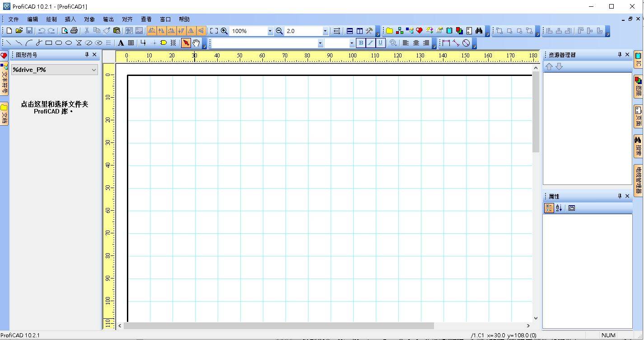Click the binoculars search icon in toolbar

pyautogui.click(x=479, y=31)
